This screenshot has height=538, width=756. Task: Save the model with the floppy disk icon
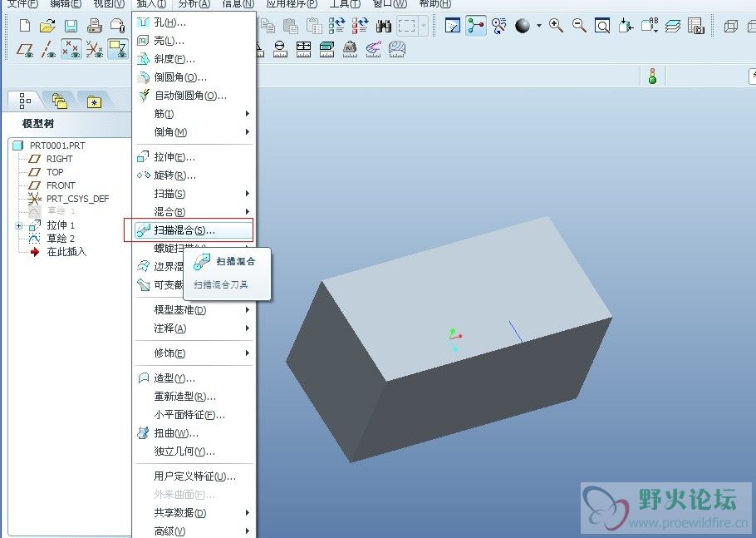pyautogui.click(x=71, y=26)
